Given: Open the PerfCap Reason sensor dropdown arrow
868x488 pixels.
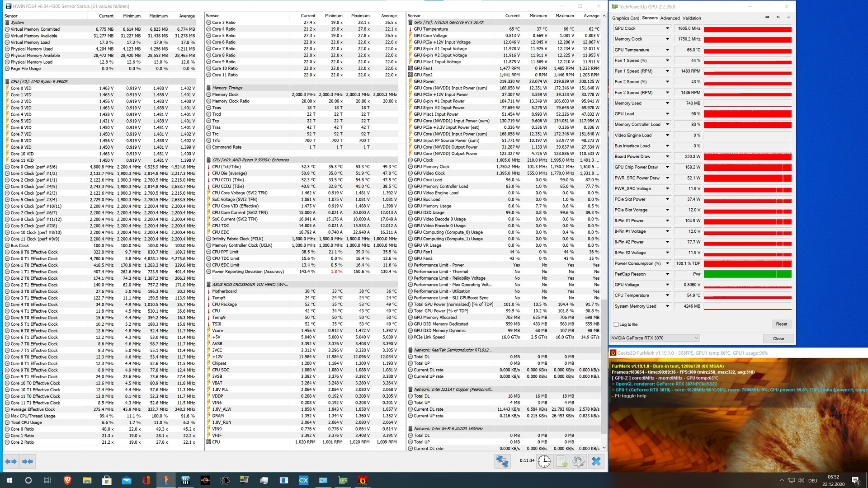Looking at the screenshot, I should tap(667, 274).
